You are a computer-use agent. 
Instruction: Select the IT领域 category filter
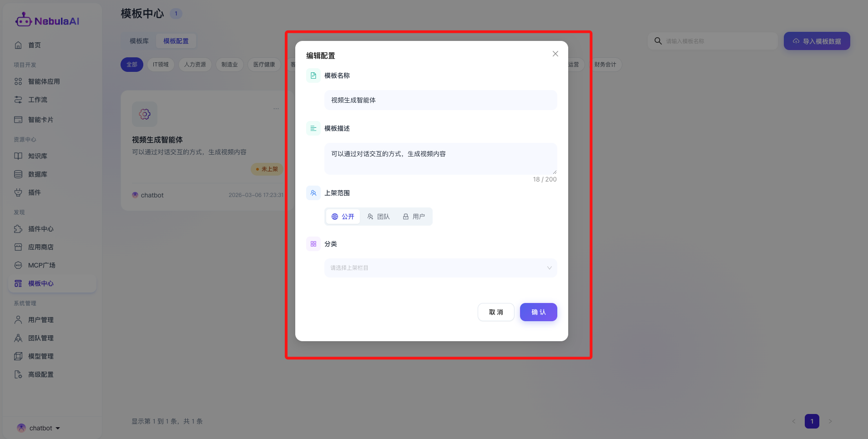point(161,65)
